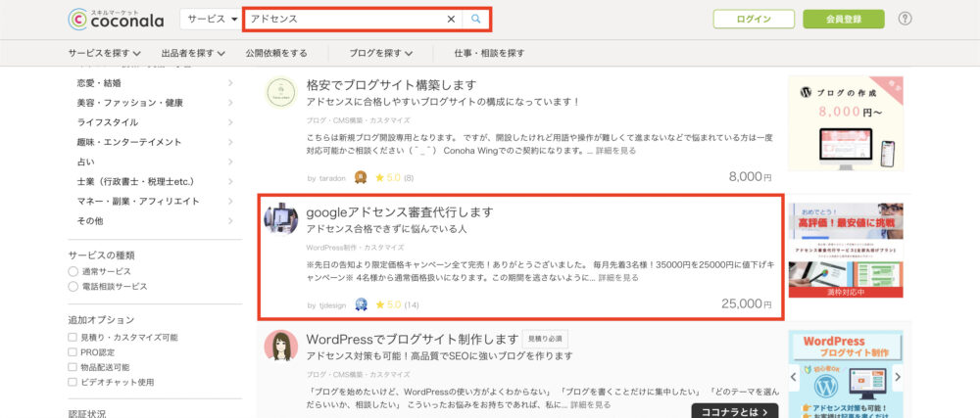Click seller name taradon
The image size is (980, 418).
(x=331, y=178)
